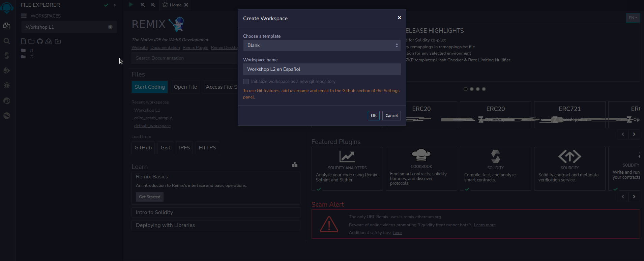Upload files into workspace icon
644x261 pixels.
(x=49, y=41)
